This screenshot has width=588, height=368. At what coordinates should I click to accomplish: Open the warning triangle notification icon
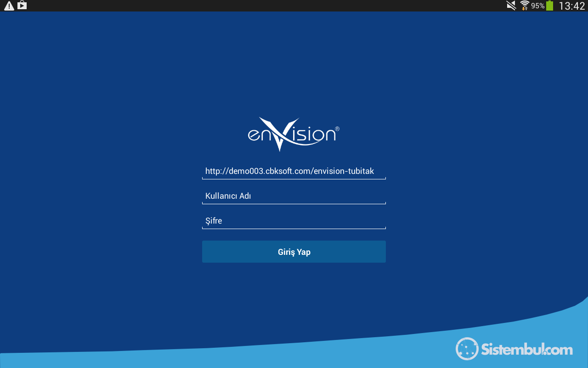(9, 6)
